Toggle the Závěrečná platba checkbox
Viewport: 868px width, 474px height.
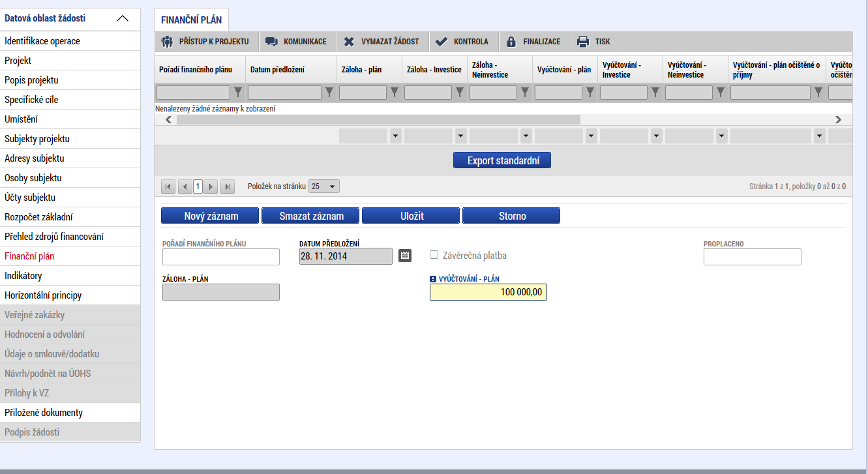434,255
